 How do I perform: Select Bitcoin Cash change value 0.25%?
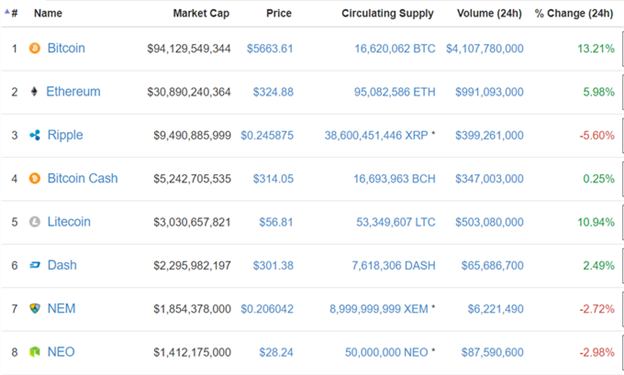(599, 179)
